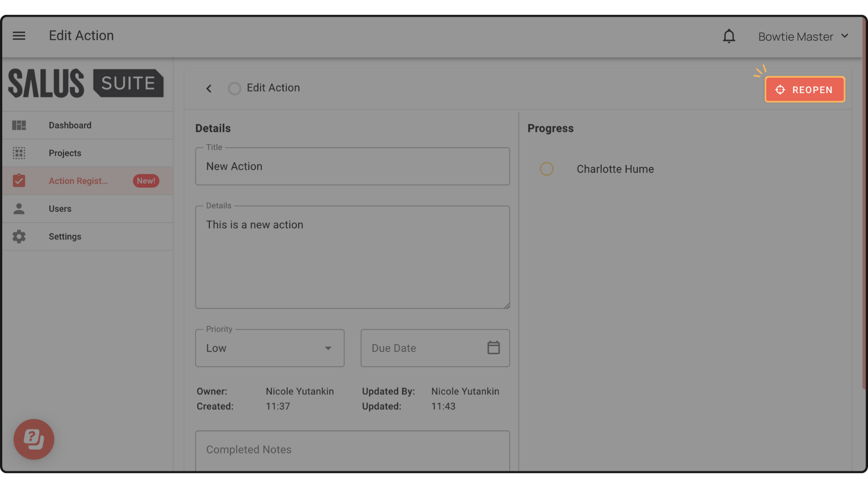Screen dimensions: 868x488
Task: Open the notifications bell
Action: click(x=729, y=36)
